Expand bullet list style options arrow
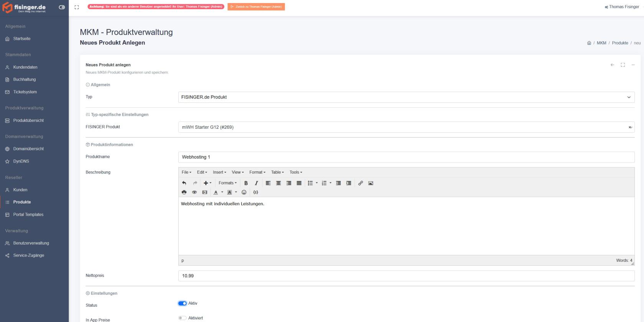Image resolution: width=644 pixels, height=322 pixels. click(x=317, y=183)
